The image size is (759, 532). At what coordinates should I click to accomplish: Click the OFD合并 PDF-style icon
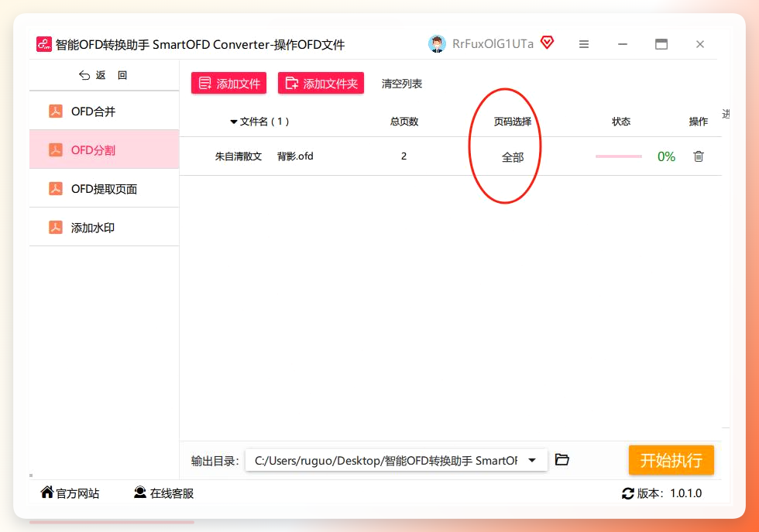tap(56, 111)
